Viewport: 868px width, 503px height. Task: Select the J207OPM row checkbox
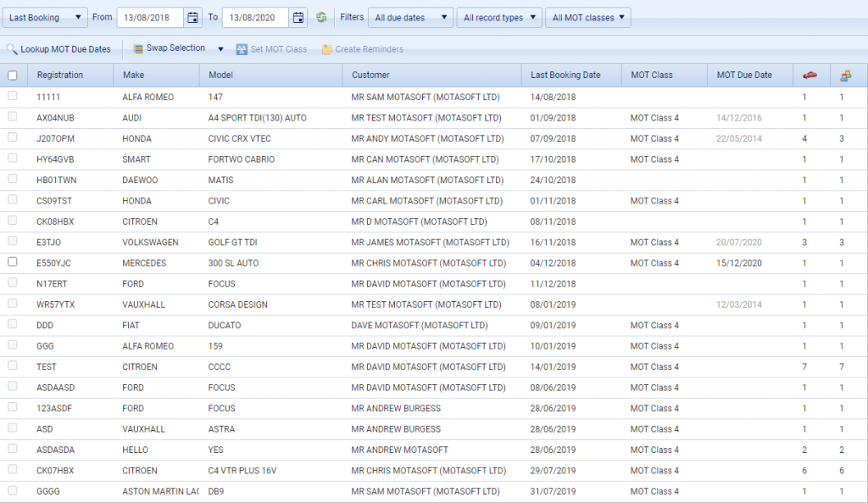click(13, 137)
